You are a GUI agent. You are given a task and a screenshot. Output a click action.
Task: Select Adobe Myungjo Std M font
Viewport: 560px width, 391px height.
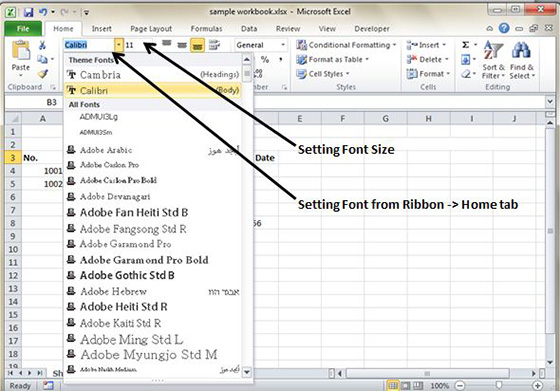[152, 355]
